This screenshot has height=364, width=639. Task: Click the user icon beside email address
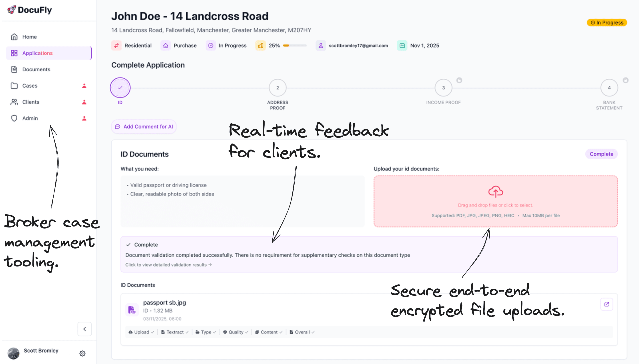click(x=321, y=46)
